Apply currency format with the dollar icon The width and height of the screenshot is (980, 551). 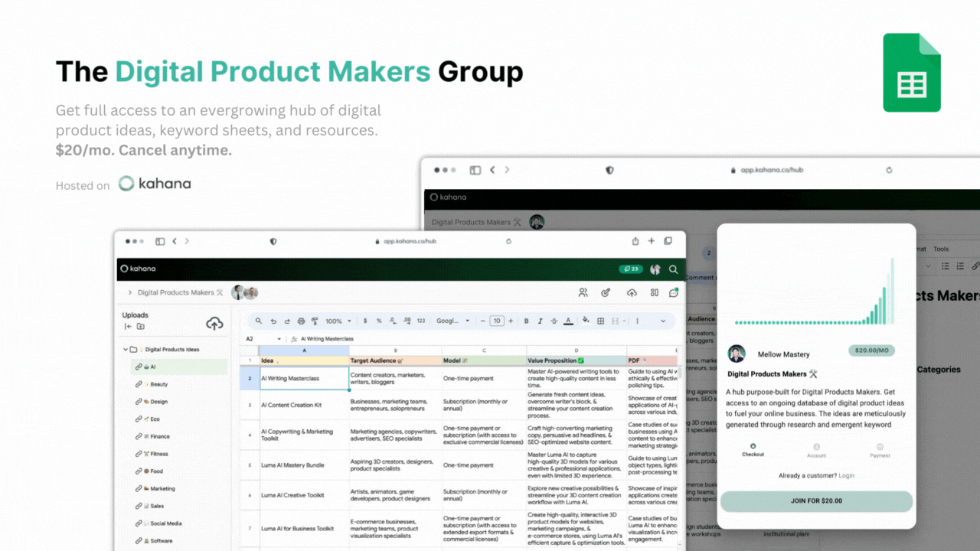366,321
